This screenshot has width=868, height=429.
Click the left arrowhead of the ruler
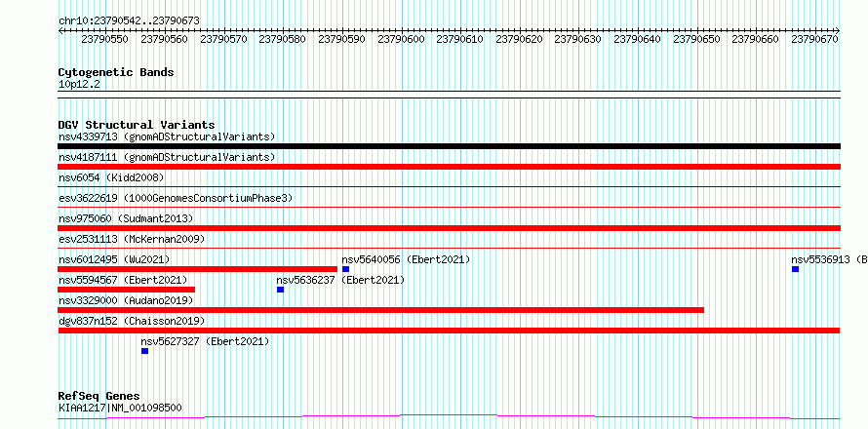[x=60, y=30]
